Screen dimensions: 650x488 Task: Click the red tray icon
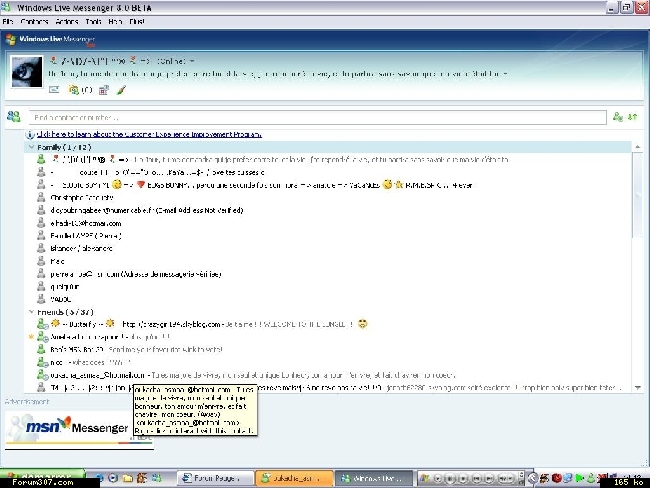click(557, 478)
